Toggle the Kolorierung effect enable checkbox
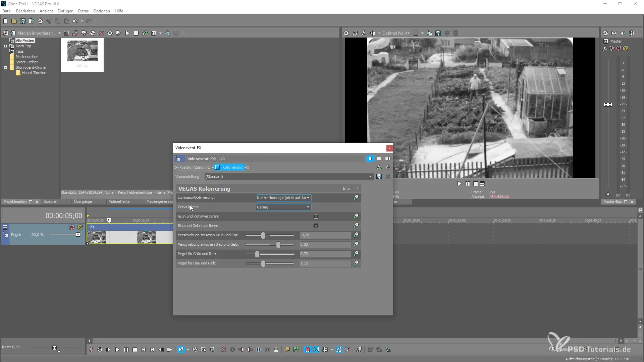The height and width of the screenshot is (362, 644). [x=217, y=167]
